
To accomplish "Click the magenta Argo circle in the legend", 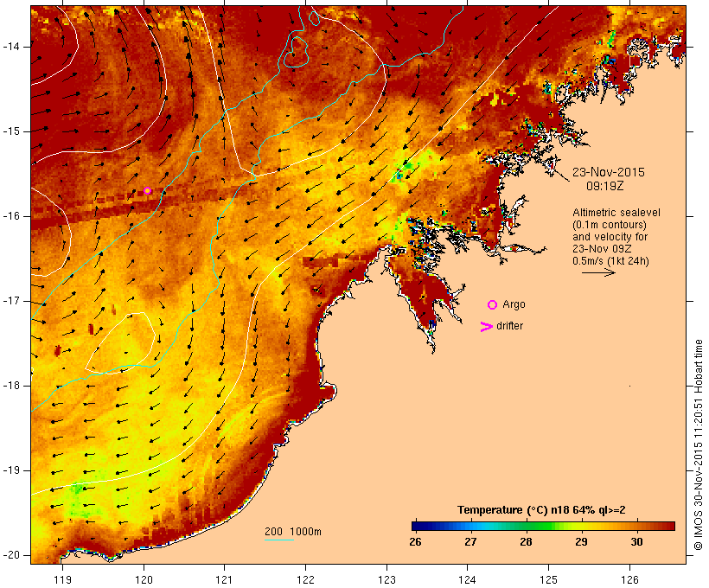I will point(493,304).
